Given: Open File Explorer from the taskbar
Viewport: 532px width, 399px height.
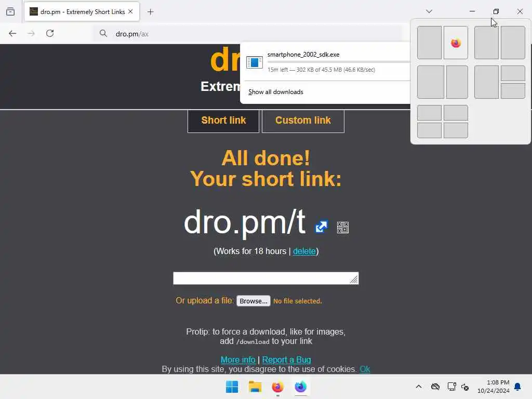Looking at the screenshot, I should 255,387.
